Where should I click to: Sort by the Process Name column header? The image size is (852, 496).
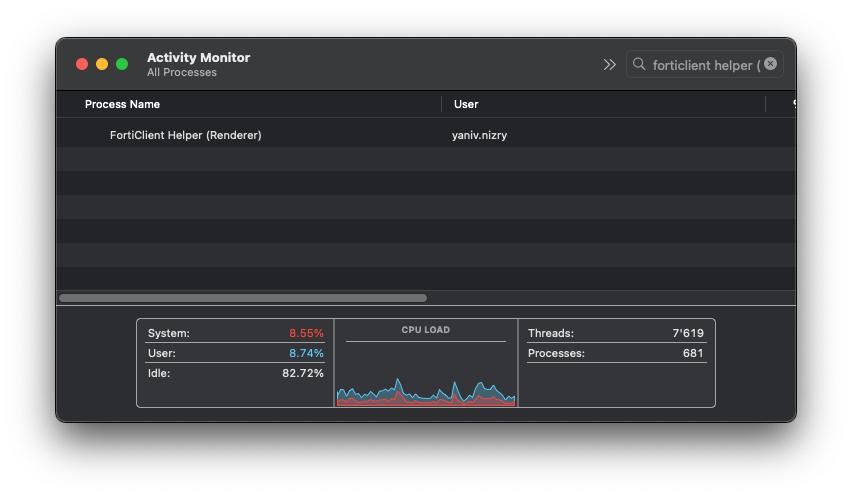tap(122, 104)
